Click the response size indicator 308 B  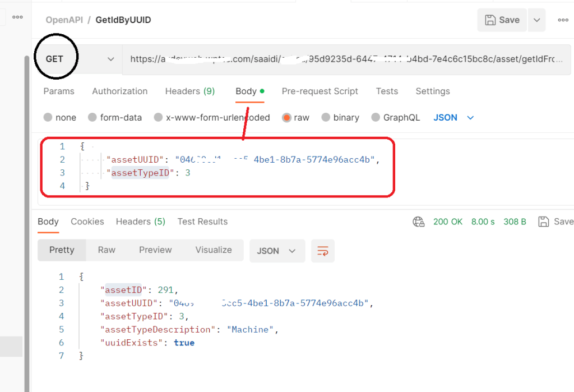[515, 222]
